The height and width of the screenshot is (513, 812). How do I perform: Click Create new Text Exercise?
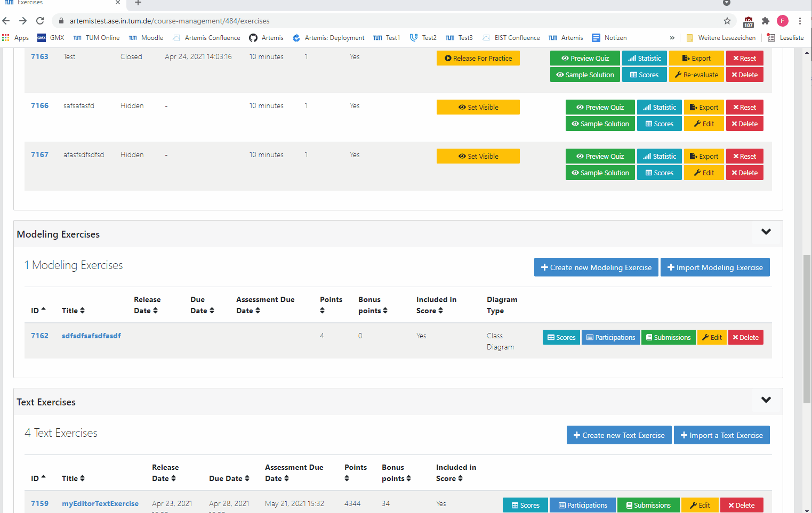619,435
